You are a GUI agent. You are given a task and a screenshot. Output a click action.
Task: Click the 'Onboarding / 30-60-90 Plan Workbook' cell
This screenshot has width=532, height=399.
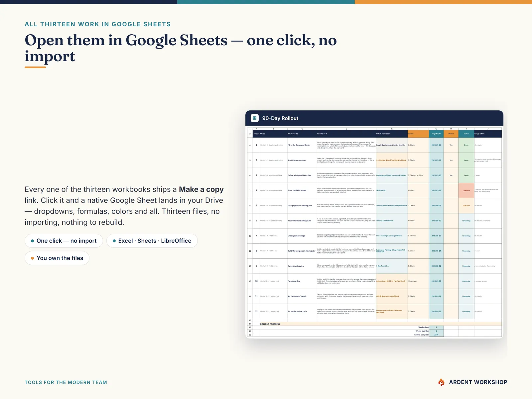392,281
